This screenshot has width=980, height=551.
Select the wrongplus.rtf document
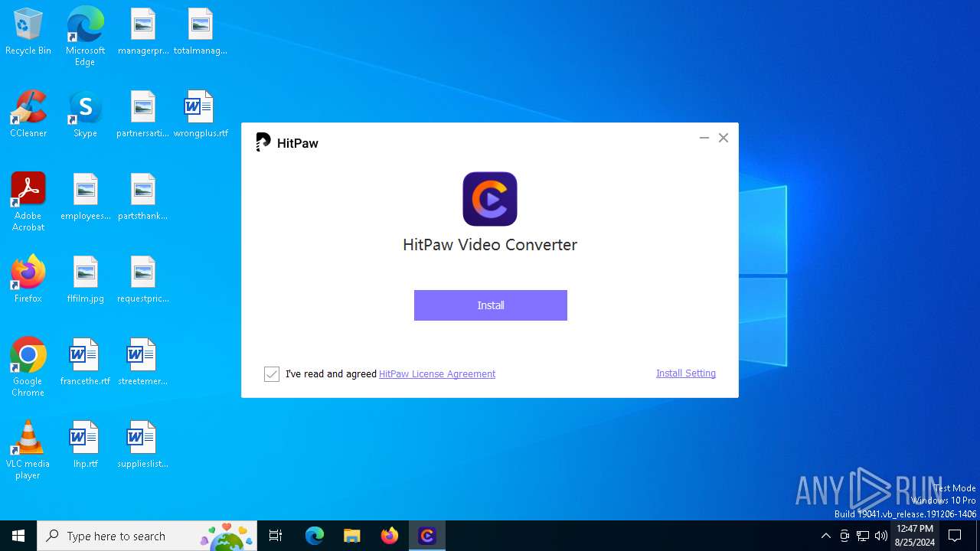(201, 115)
